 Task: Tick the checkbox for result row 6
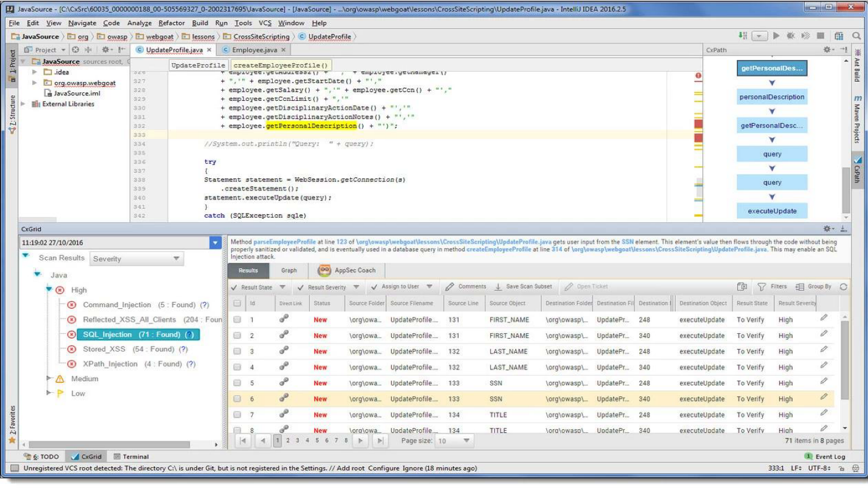238,399
